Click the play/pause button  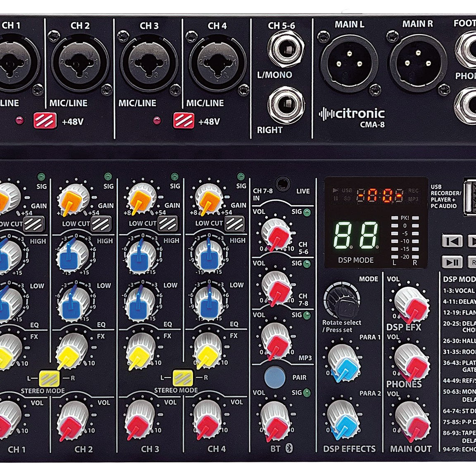click(x=452, y=262)
